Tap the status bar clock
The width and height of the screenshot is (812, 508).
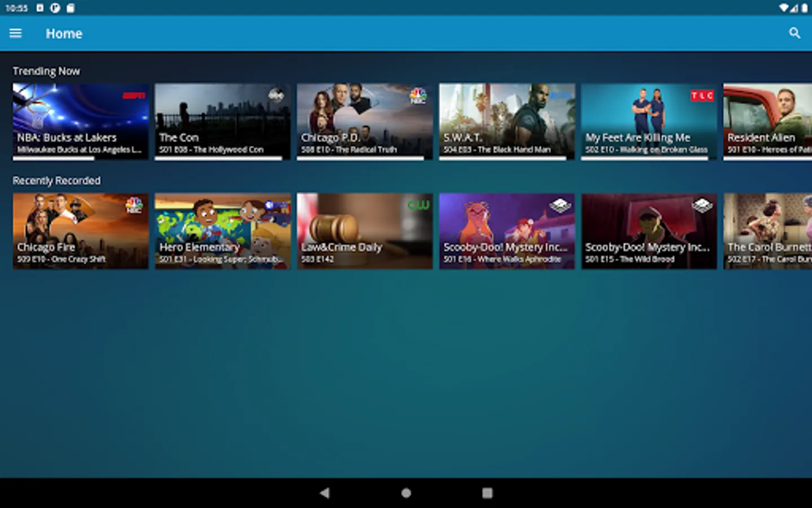(16, 8)
